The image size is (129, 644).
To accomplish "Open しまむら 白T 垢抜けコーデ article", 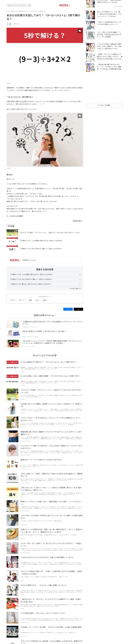I will click(51, 545).
